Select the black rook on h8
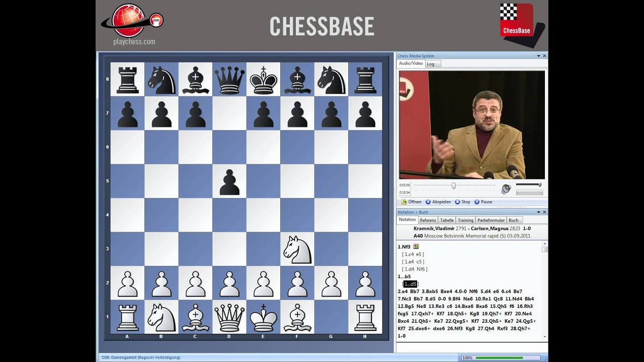This screenshot has width=644, height=362. (x=365, y=80)
